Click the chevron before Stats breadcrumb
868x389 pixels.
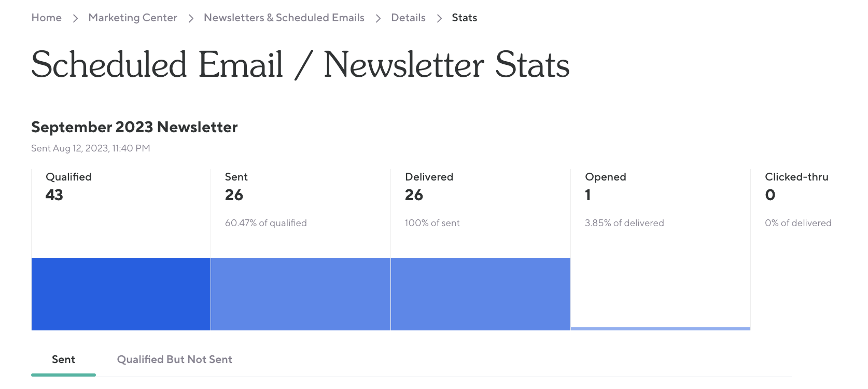click(x=439, y=18)
